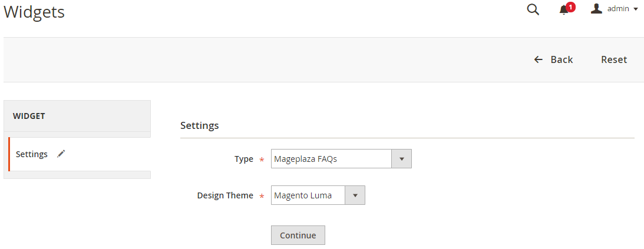Open the Type select showing Mageplaza FAQs
The width and height of the screenshot is (644, 249).
point(331,159)
